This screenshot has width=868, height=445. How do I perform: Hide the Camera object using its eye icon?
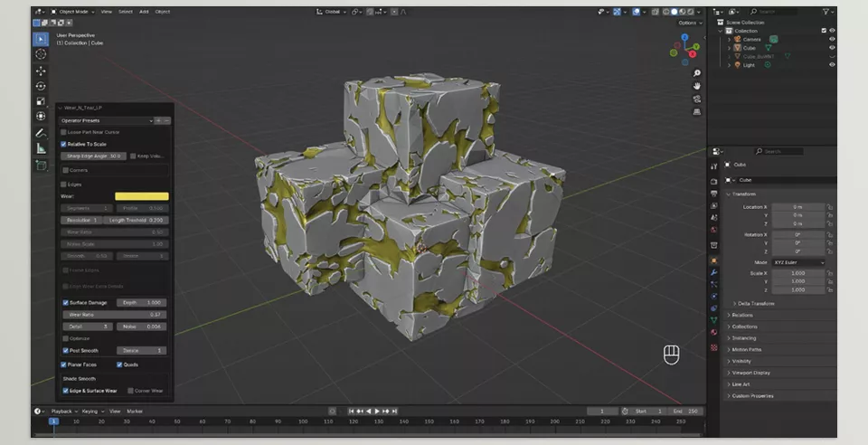pos(832,39)
